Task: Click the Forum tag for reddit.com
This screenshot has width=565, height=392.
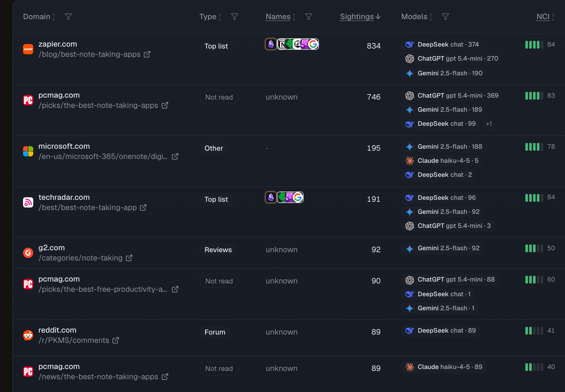Action: click(x=215, y=332)
